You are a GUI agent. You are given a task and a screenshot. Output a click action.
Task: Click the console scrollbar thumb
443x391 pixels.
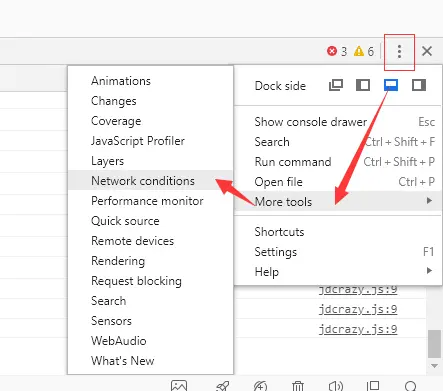pyautogui.click(x=434, y=343)
